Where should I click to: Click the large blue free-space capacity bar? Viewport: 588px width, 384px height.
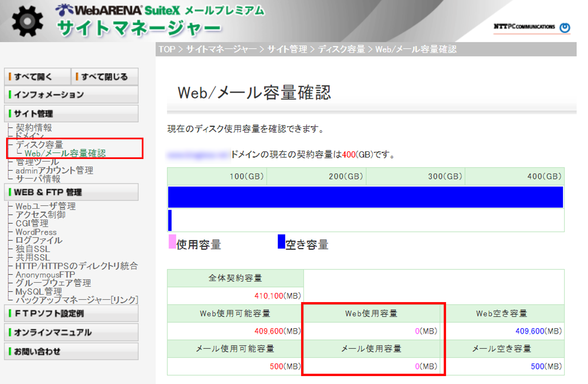point(365,197)
